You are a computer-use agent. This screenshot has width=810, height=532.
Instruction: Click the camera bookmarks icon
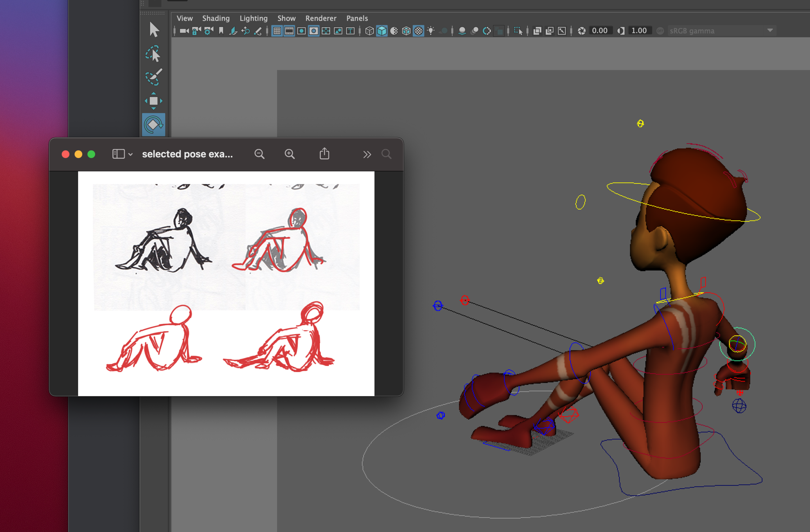pos(221,31)
